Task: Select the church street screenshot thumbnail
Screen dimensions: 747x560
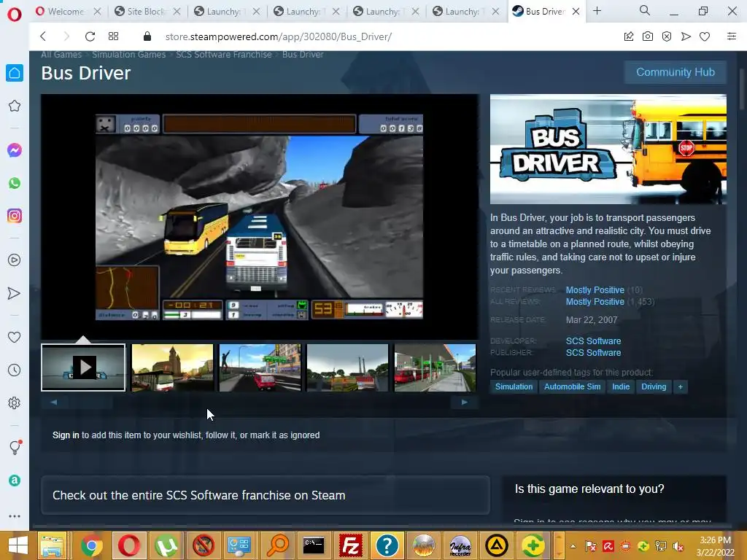Action: coord(172,367)
